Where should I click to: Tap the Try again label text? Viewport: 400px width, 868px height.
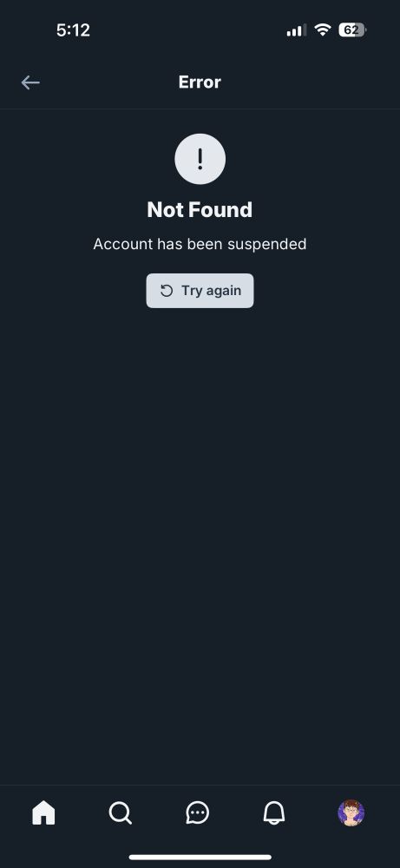[212, 291]
